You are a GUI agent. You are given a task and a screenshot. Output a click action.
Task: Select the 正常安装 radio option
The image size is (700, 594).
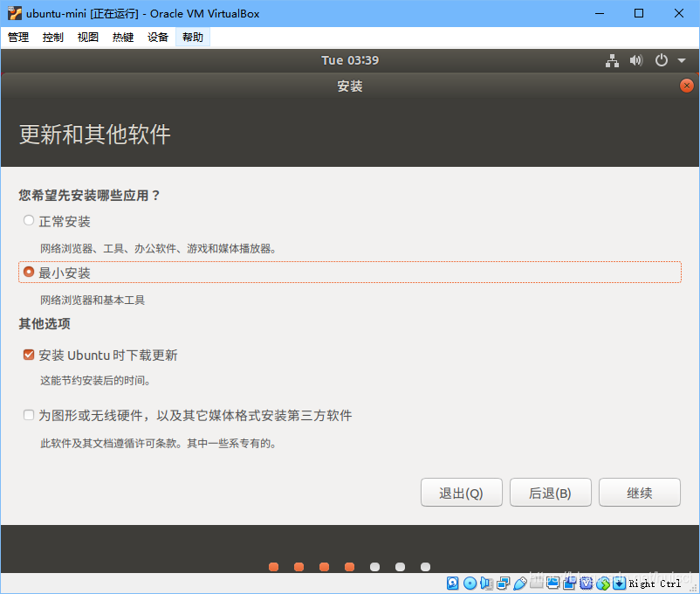pyautogui.click(x=29, y=220)
